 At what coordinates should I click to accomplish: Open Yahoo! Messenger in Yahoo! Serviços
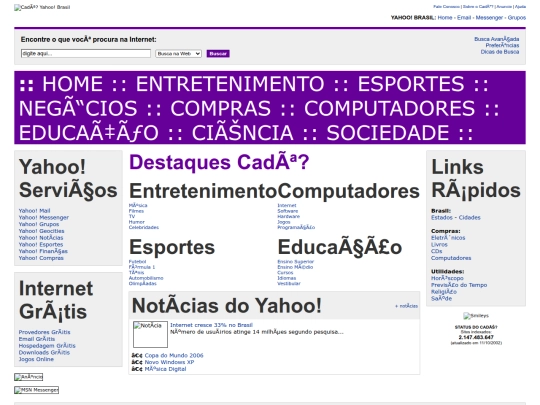pos(44,218)
